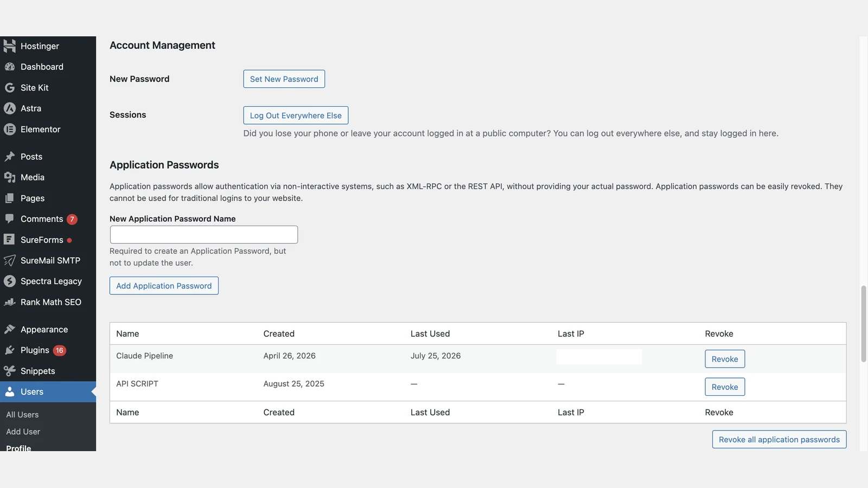Select the Comments speech bubble icon
This screenshot has height=488, width=868.
(x=9, y=219)
